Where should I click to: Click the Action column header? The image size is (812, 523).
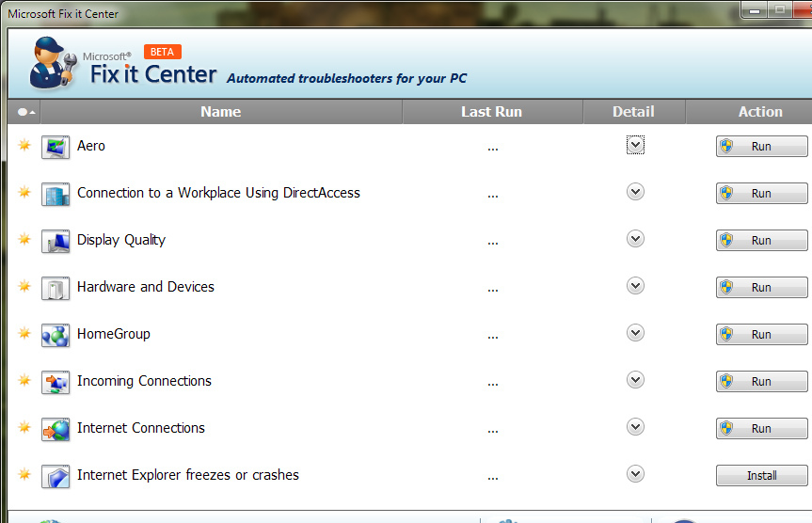[749, 112]
